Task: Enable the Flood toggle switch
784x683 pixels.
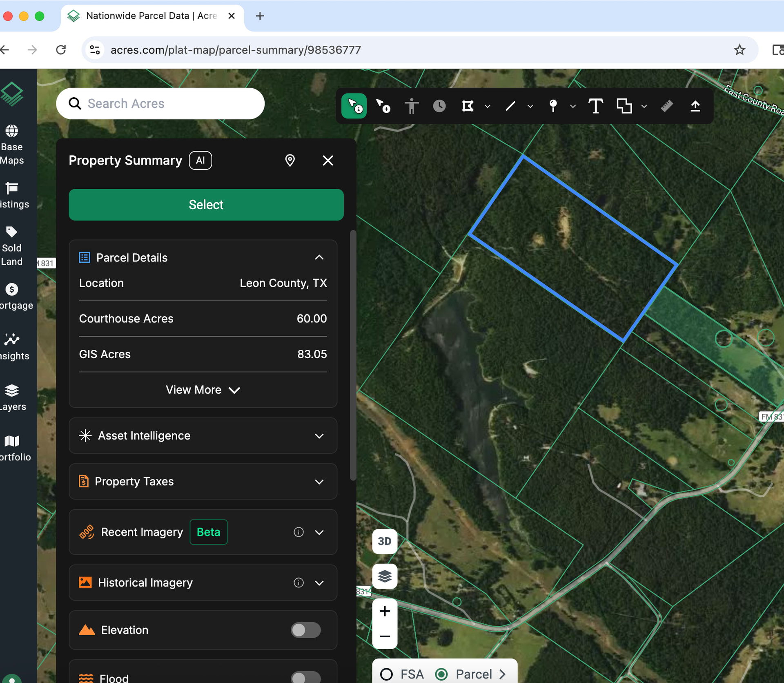Action: pyautogui.click(x=305, y=677)
